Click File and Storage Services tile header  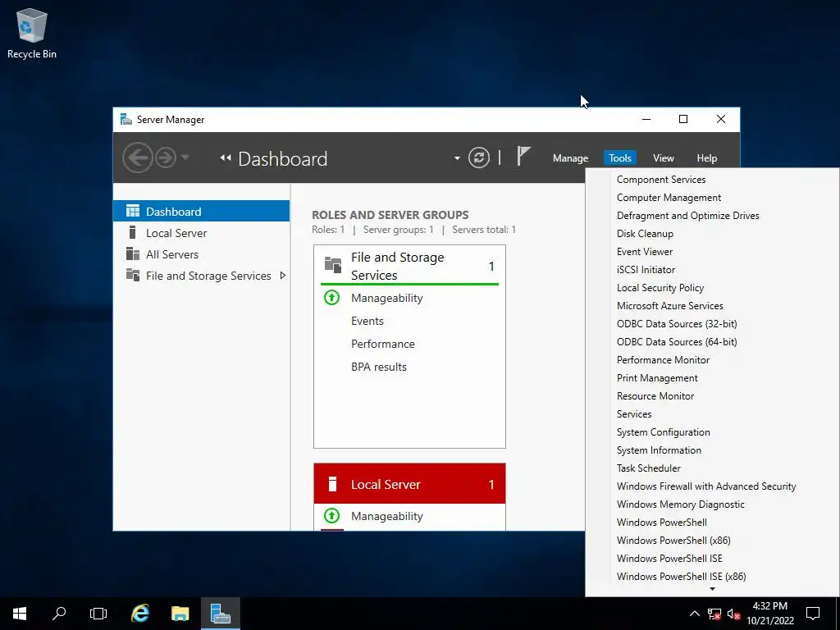[x=409, y=266]
